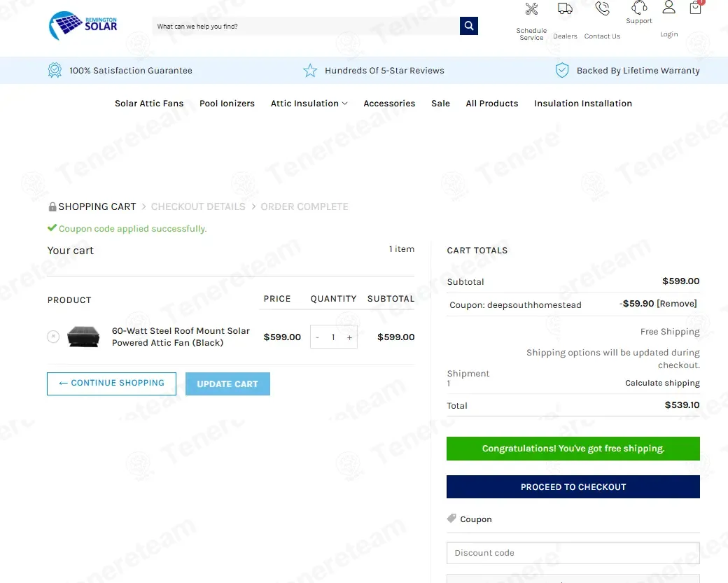Screen dimensions: 728x583
Task: Increase quantity with plus button
Action: pyautogui.click(x=349, y=337)
